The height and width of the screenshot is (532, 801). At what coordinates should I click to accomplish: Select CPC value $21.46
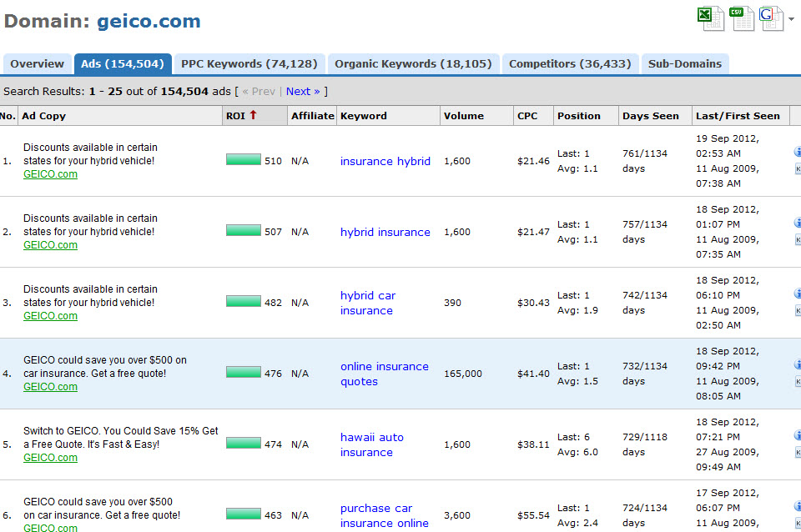click(533, 161)
